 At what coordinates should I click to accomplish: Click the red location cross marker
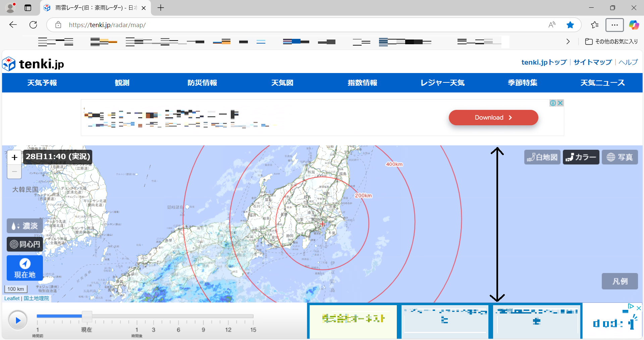point(322,224)
